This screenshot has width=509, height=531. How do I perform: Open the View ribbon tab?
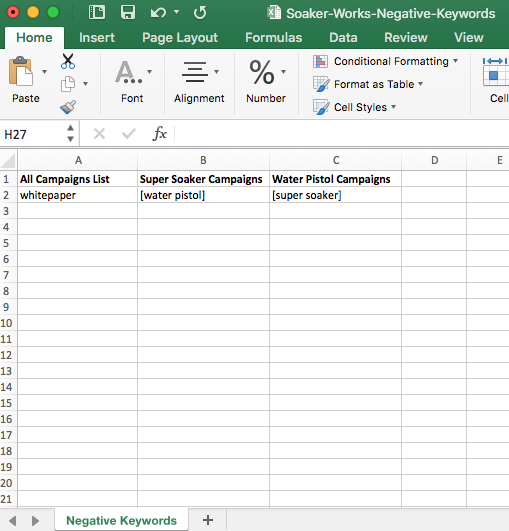469,38
